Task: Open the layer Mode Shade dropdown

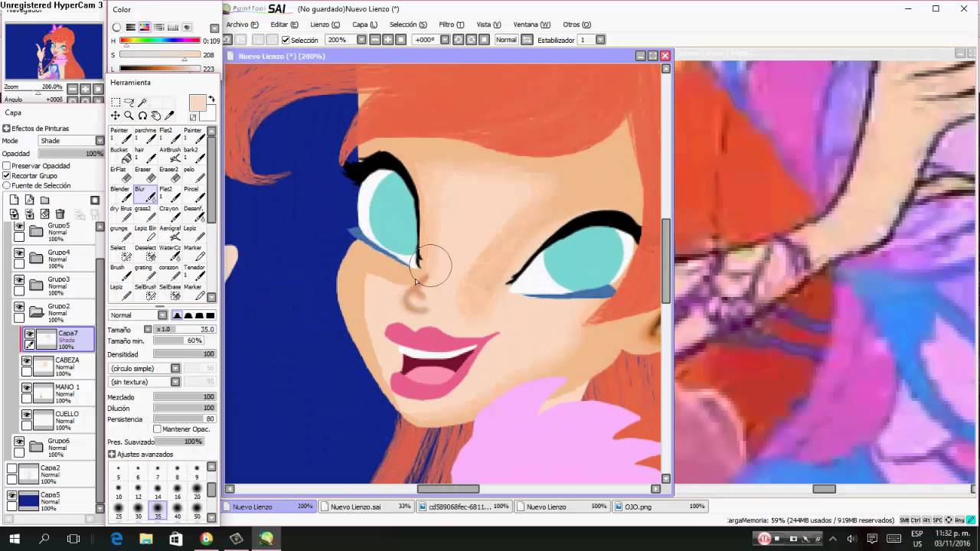Action: coord(72,141)
